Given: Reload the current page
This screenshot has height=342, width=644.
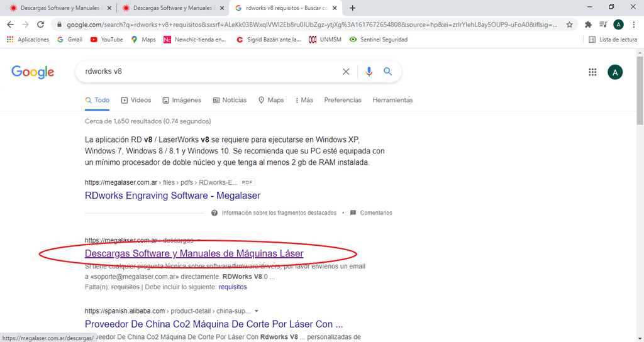Looking at the screenshot, I should click(40, 25).
